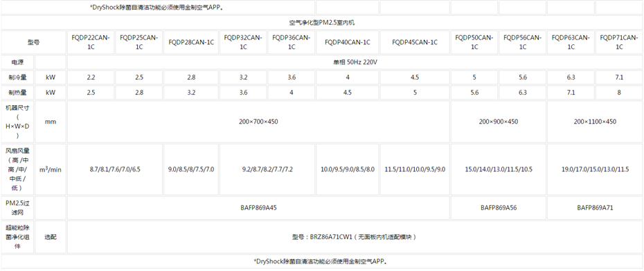This screenshot has width=644, height=271.
Task: Click the 单相 50Hz 220V power cell
Action: coord(355,62)
